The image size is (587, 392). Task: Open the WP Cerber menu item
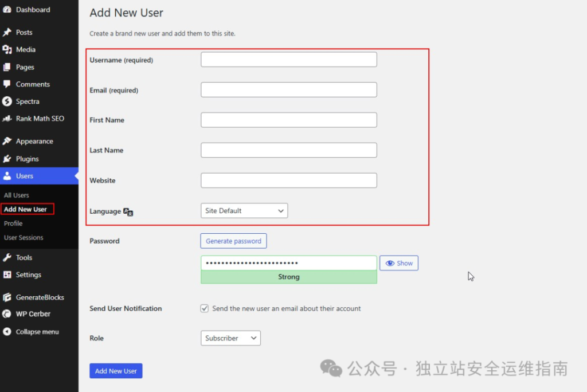[x=40, y=313]
